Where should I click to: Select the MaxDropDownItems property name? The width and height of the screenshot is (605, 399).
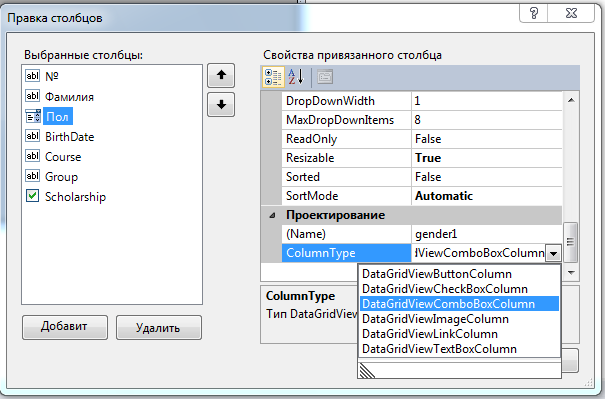[346, 120]
